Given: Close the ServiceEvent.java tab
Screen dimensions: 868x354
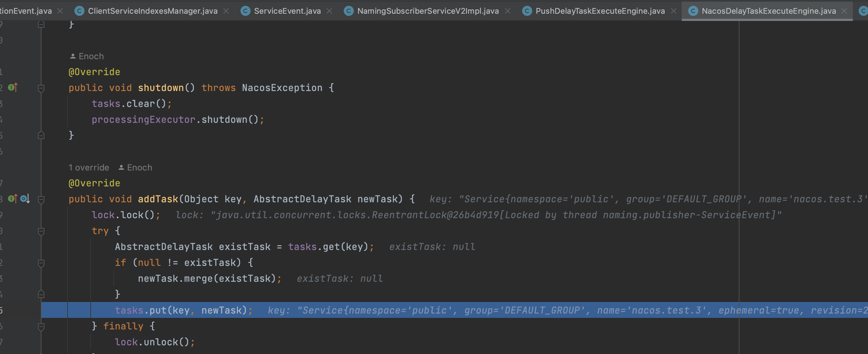Looking at the screenshot, I should [x=329, y=11].
